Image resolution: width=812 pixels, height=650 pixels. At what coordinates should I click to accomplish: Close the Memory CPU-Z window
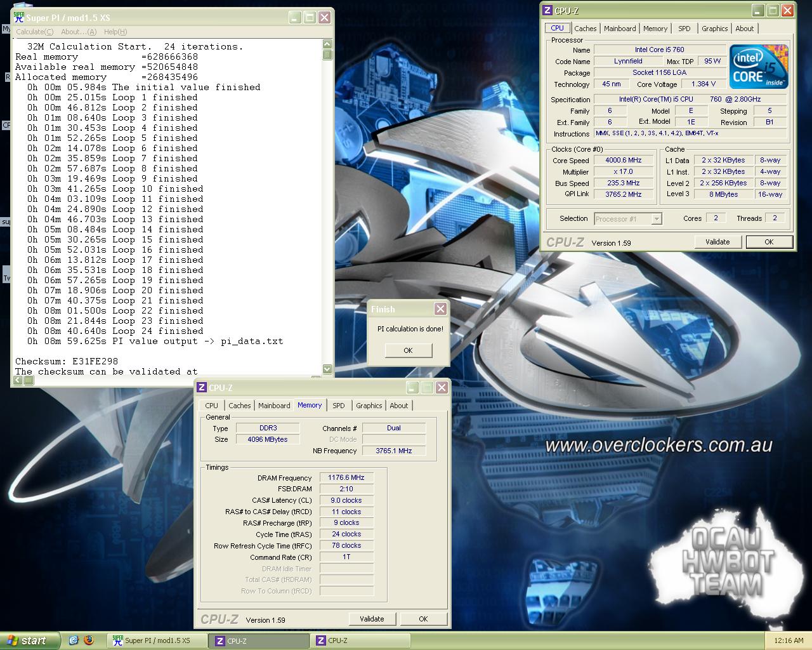coord(442,387)
